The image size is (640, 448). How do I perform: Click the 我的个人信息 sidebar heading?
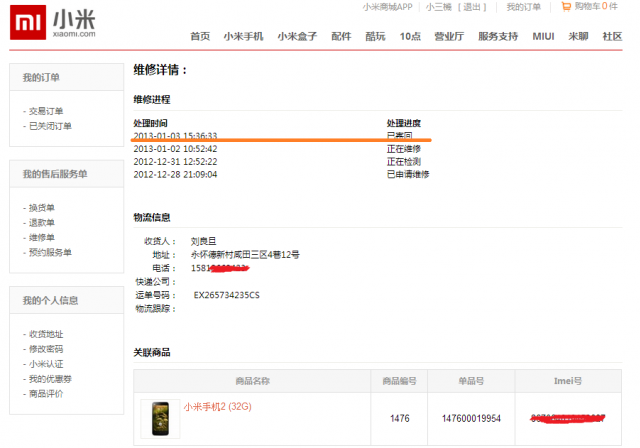[x=50, y=301]
